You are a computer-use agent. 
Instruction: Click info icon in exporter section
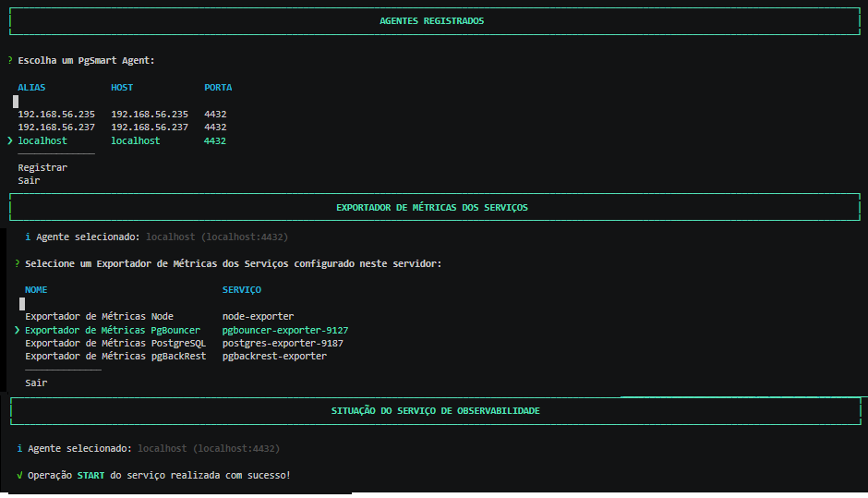pos(28,237)
